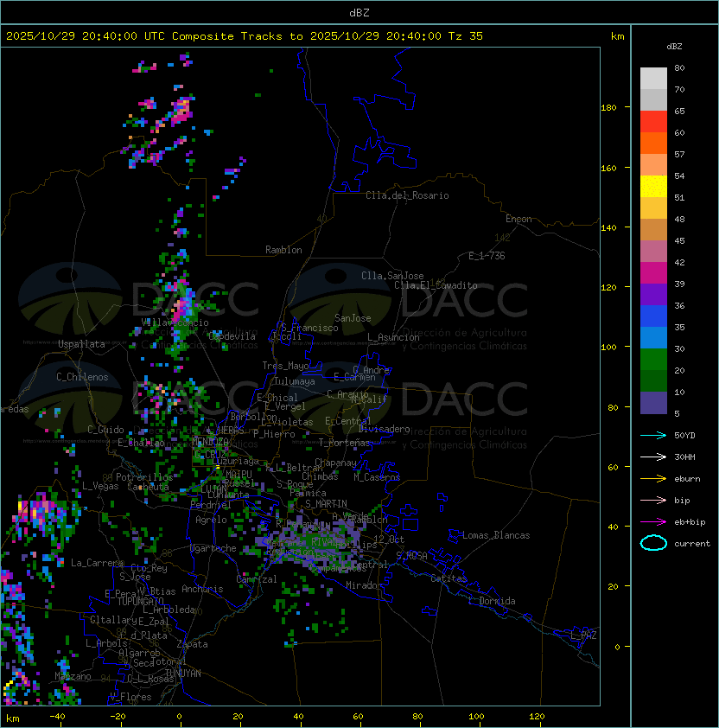Click the 'C_Guido' map label
Image resolution: width=719 pixels, height=728 pixels.
point(105,430)
